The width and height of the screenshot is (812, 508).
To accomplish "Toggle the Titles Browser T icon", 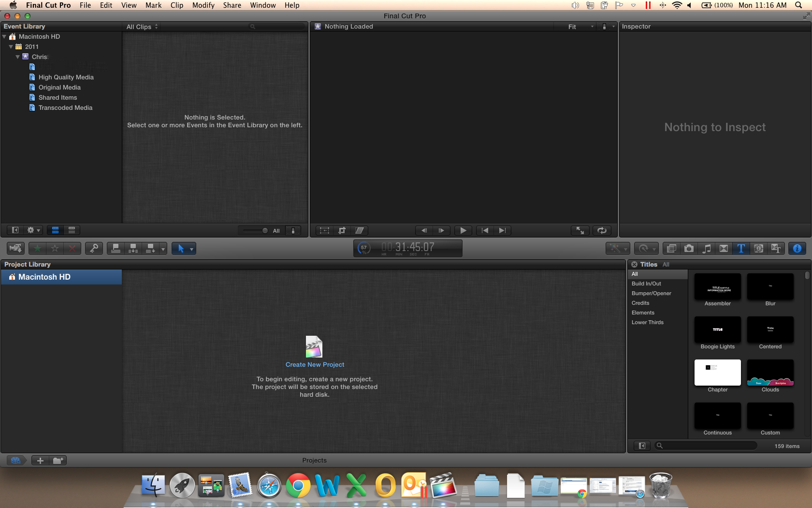I will point(741,248).
